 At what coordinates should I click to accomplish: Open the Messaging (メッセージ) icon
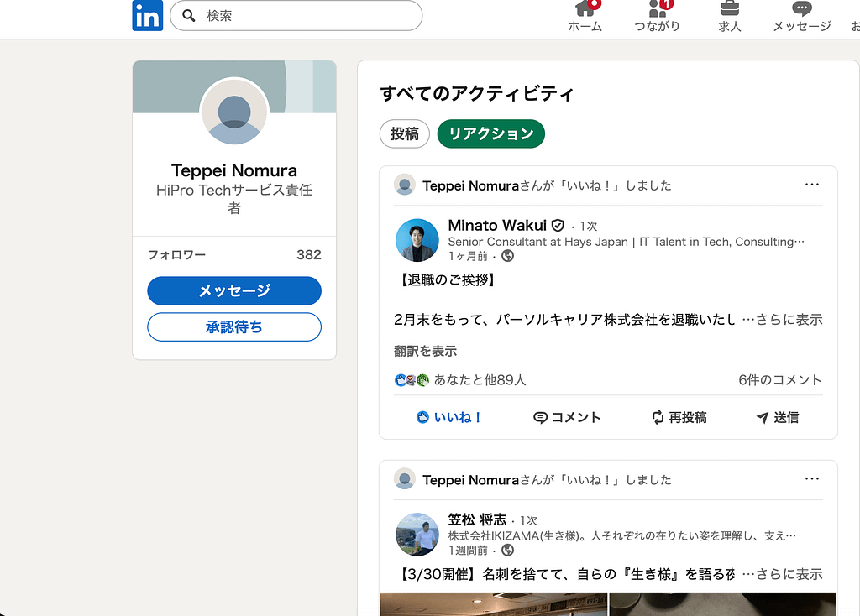(x=802, y=9)
